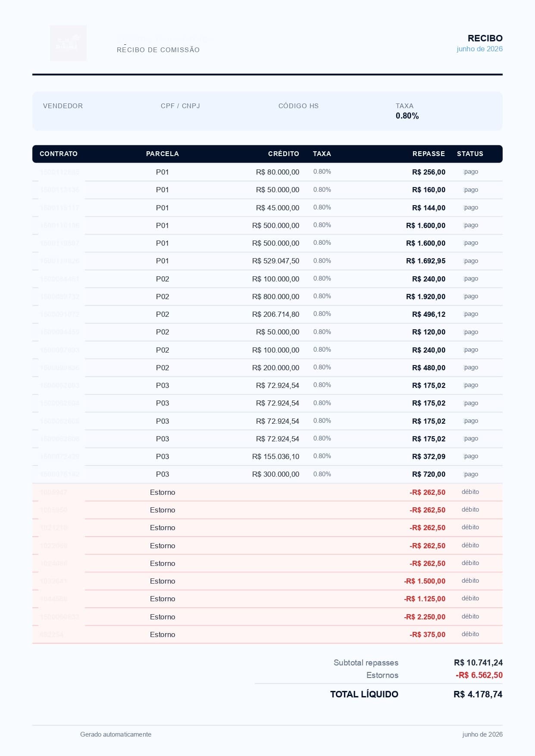The width and height of the screenshot is (535, 756).
Task: Select the -R$ 375,00 estorno amount
Action: [427, 635]
